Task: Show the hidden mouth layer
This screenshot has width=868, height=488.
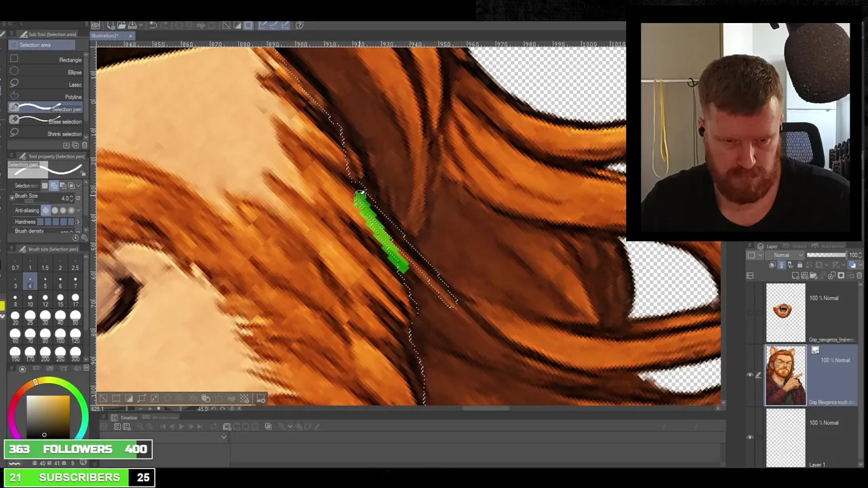Action: [x=750, y=312]
